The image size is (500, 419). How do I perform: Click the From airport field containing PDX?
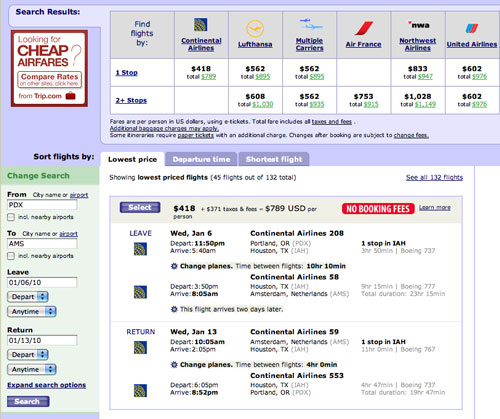click(42, 205)
